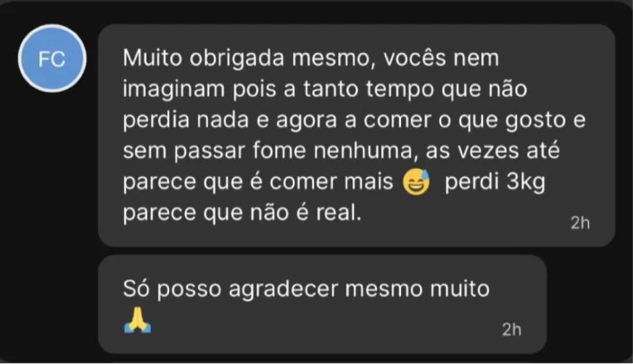Click the sweat-smile emoji in the message
Screen dimensions: 633x364
tap(416, 182)
